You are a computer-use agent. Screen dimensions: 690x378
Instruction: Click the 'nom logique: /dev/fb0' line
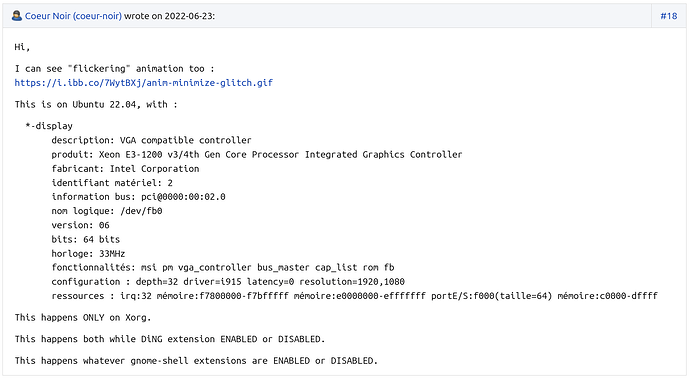[x=107, y=211]
